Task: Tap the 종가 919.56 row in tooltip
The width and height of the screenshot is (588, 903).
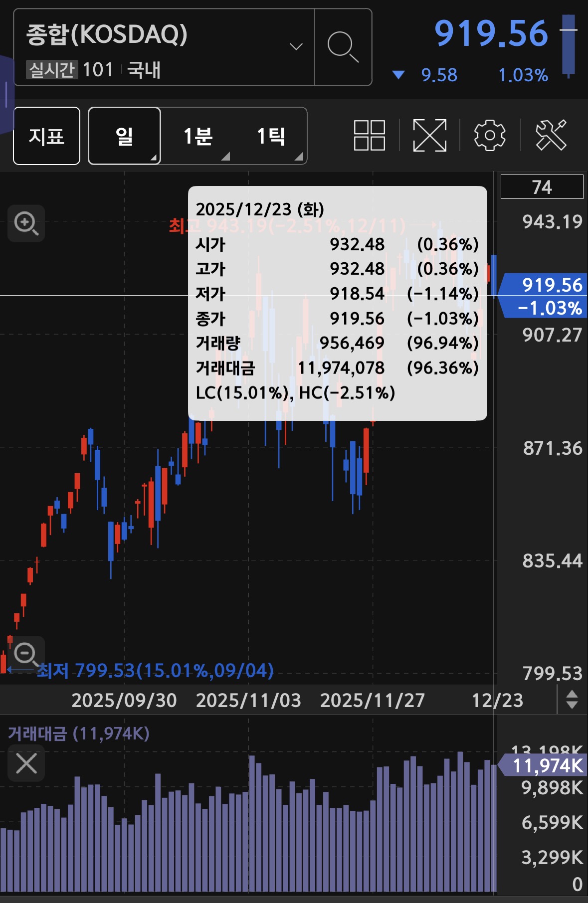Action: click(337, 318)
